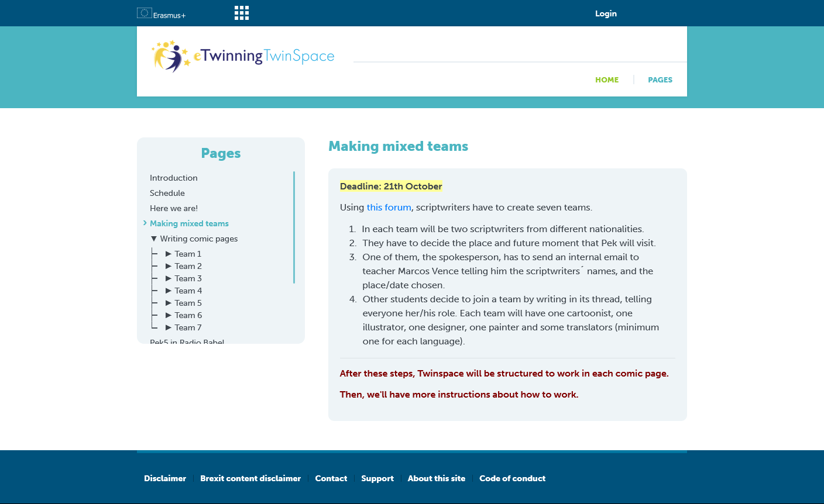
Task: Open the 'About this site' footer link
Action: (x=437, y=478)
